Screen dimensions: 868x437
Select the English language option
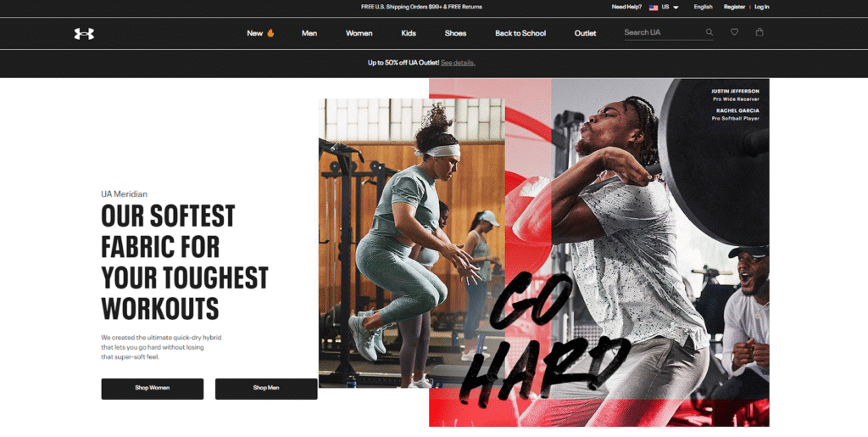pos(703,7)
